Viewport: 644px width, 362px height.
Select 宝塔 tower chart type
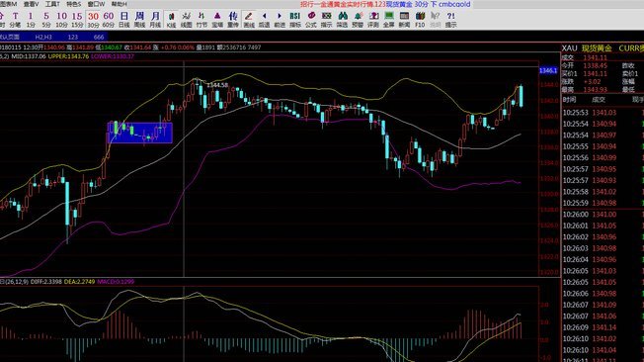point(217,20)
